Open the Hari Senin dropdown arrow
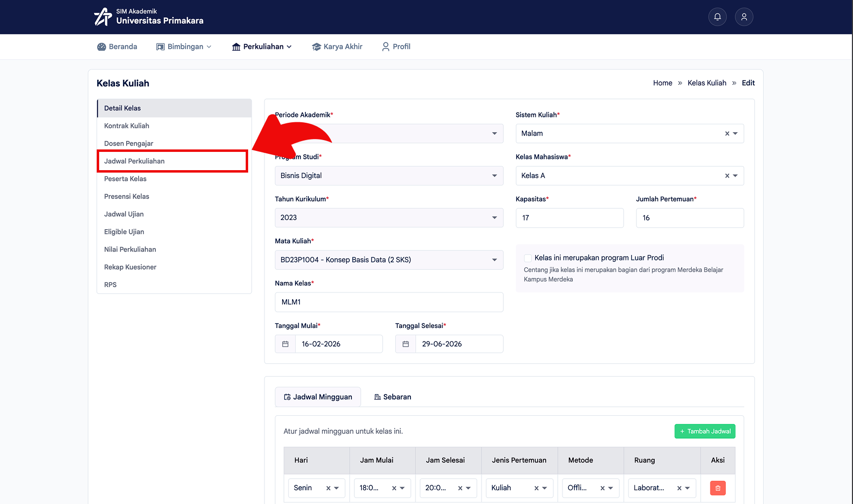 point(336,488)
